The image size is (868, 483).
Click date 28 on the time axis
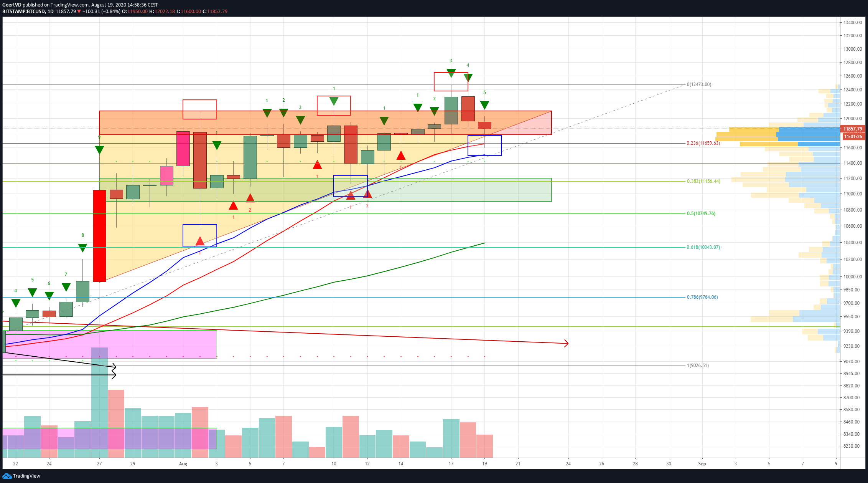click(635, 464)
